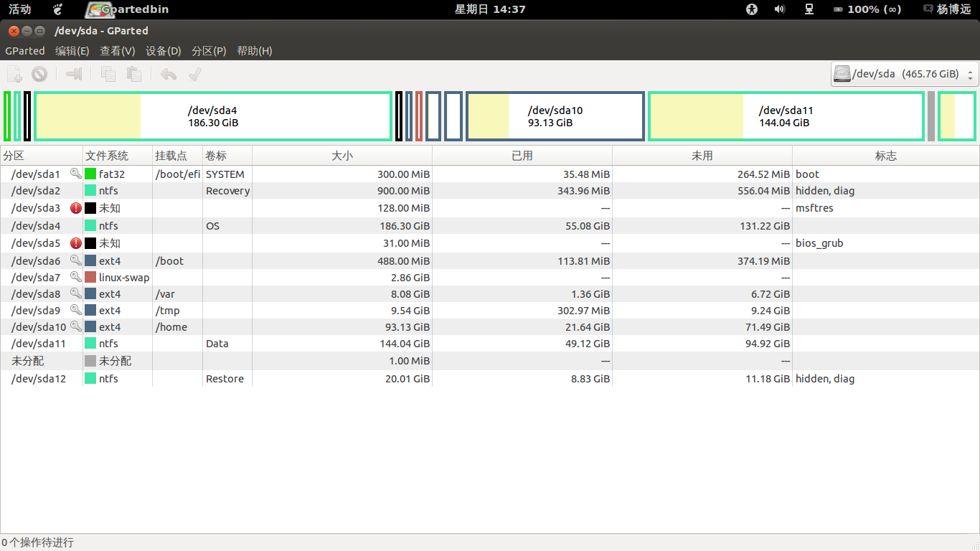Click the 0 个操作待进行 status bar text
This screenshot has width=980, height=551.
tap(37, 542)
